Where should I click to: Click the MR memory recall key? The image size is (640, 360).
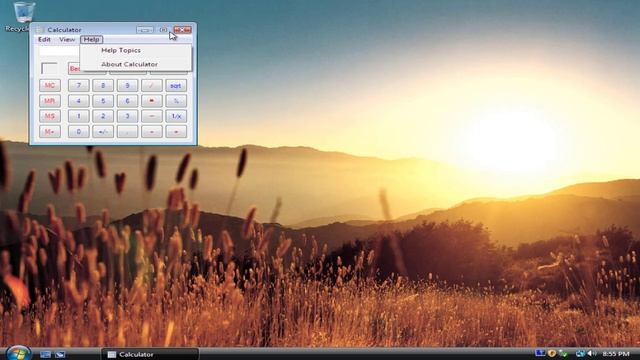click(50, 101)
